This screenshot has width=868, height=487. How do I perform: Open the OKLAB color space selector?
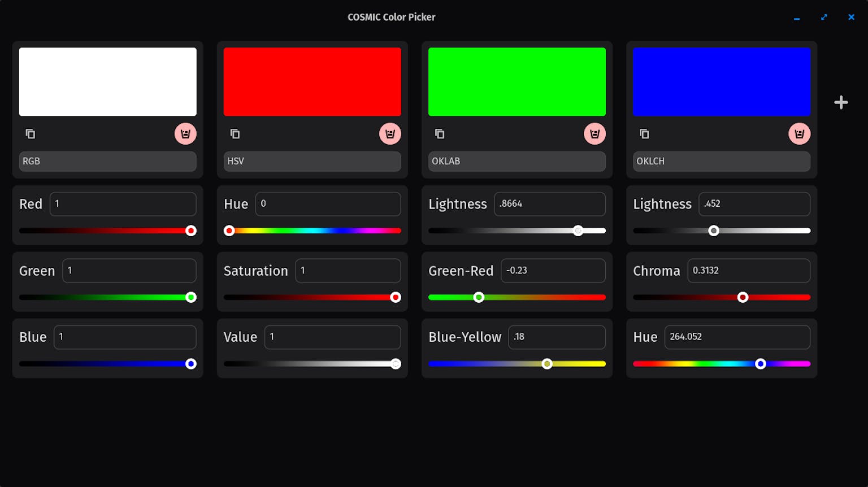click(517, 162)
